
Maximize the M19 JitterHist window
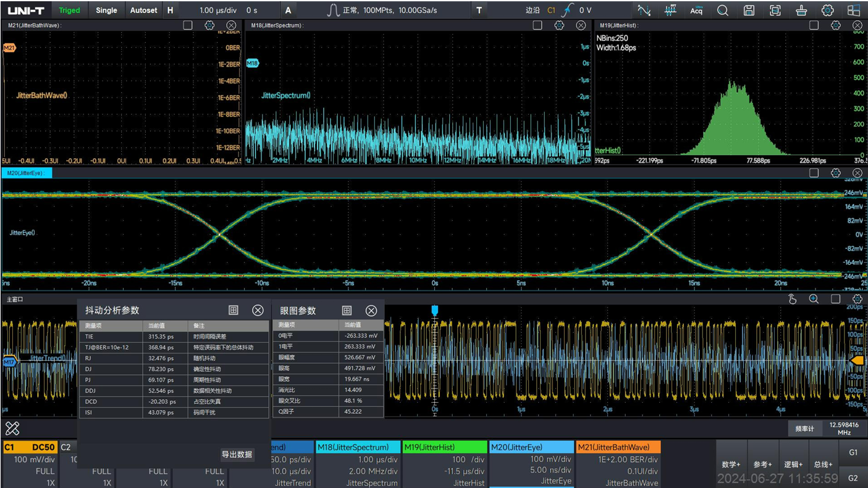pyautogui.click(x=814, y=25)
